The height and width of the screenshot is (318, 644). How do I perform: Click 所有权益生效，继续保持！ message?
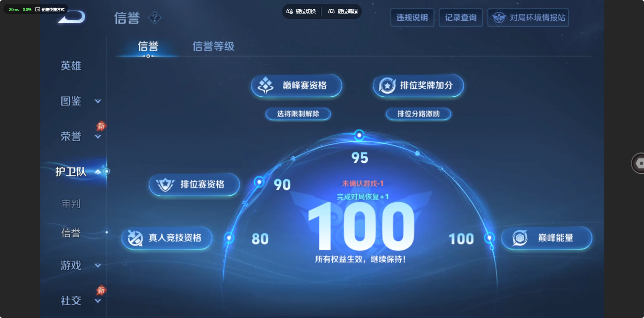click(361, 259)
